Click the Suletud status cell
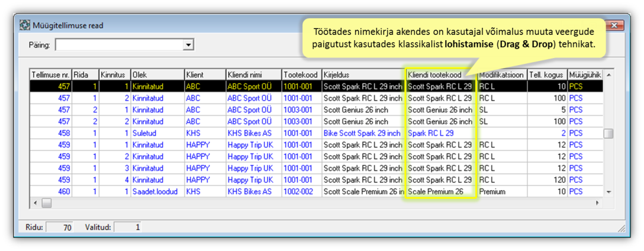The image size is (644, 251). click(x=157, y=134)
